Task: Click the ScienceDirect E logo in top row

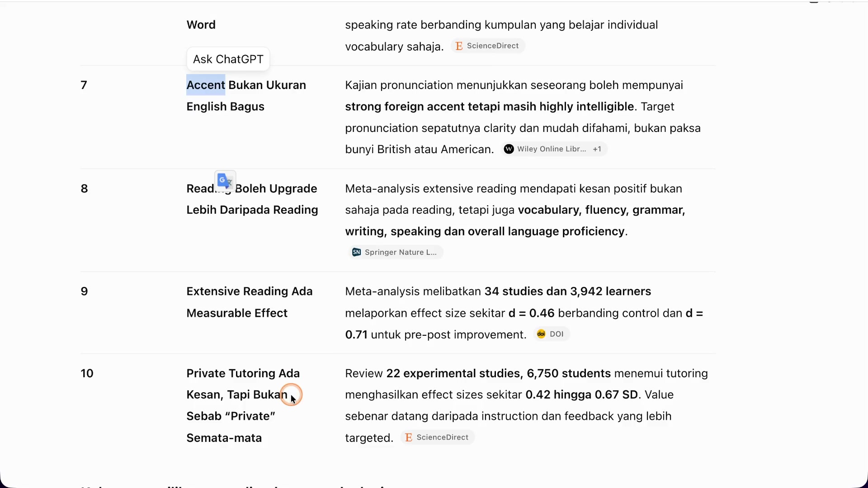Action: [x=459, y=46]
